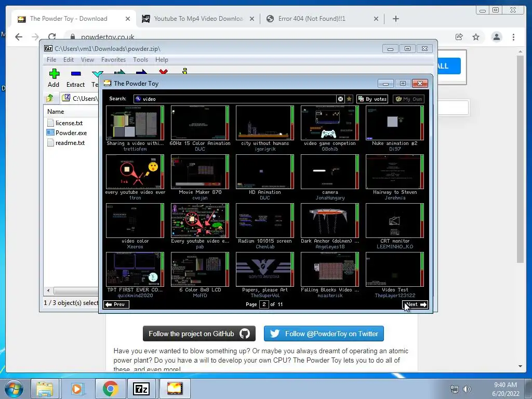Click author name trettiofem

pos(135,149)
